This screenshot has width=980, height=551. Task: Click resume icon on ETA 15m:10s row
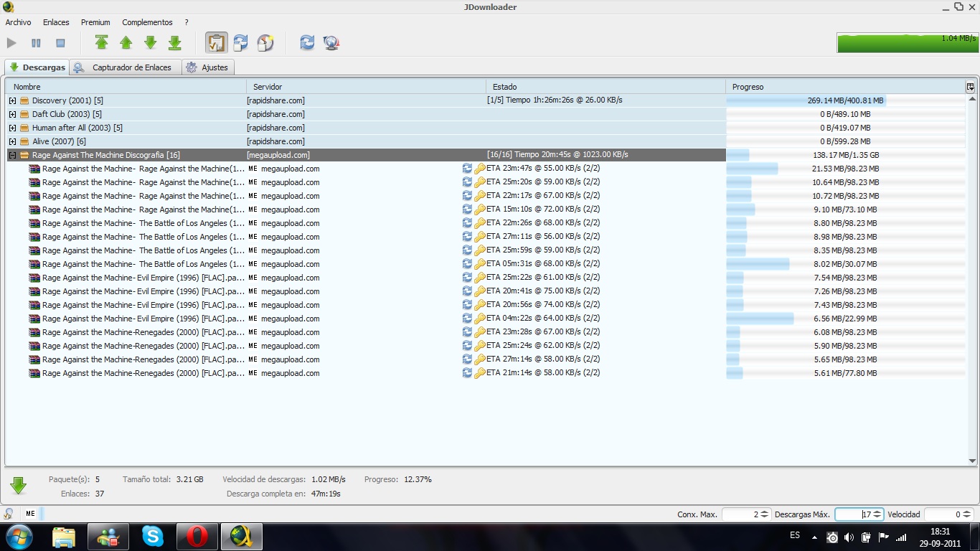(x=467, y=209)
